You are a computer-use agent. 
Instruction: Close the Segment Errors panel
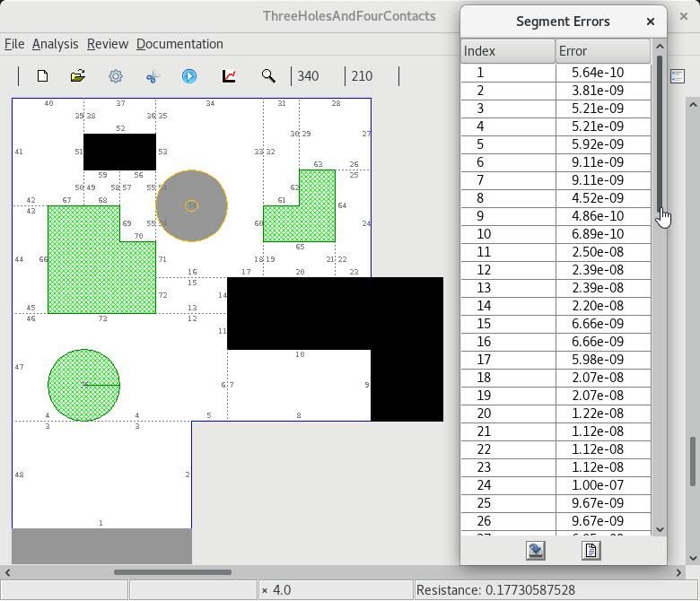(x=651, y=22)
